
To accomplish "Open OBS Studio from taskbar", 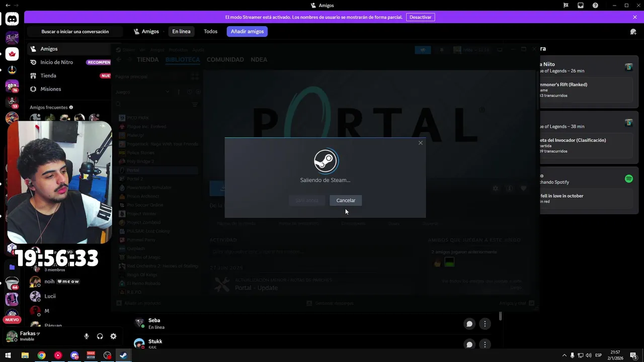I will [107, 355].
